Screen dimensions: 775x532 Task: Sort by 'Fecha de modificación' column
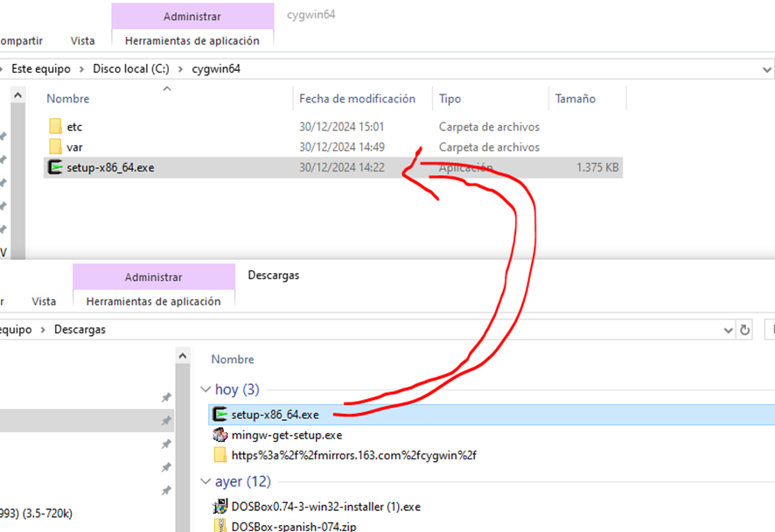[x=357, y=99]
